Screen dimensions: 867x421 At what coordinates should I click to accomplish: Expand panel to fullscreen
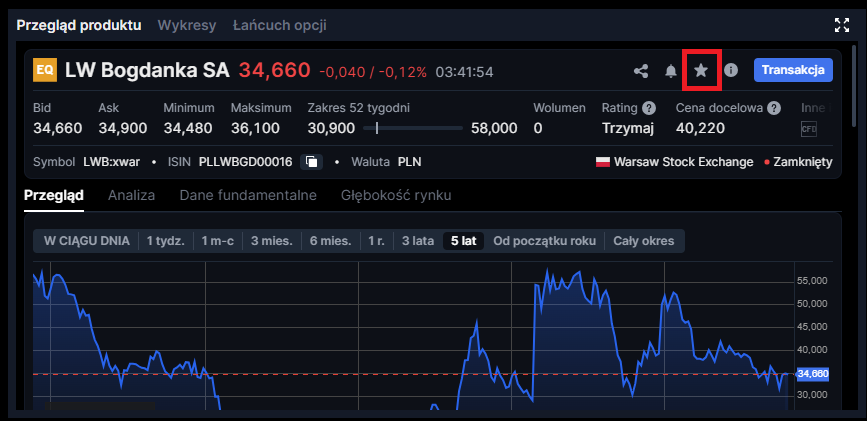[x=841, y=25]
